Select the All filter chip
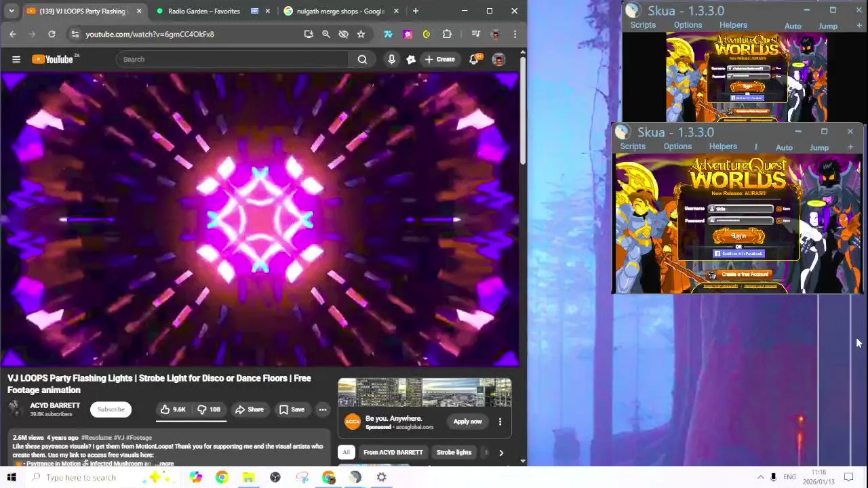This screenshot has height=488, width=868. pos(346,453)
